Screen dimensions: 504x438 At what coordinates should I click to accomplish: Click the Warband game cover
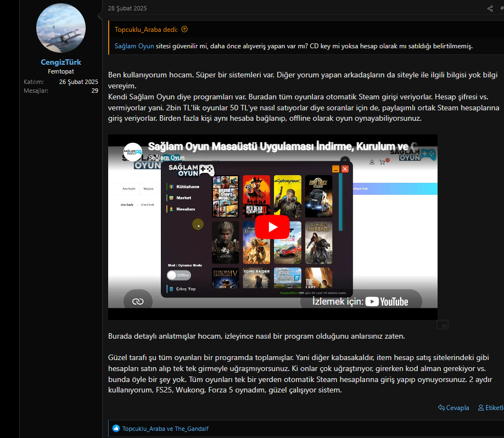318,243
